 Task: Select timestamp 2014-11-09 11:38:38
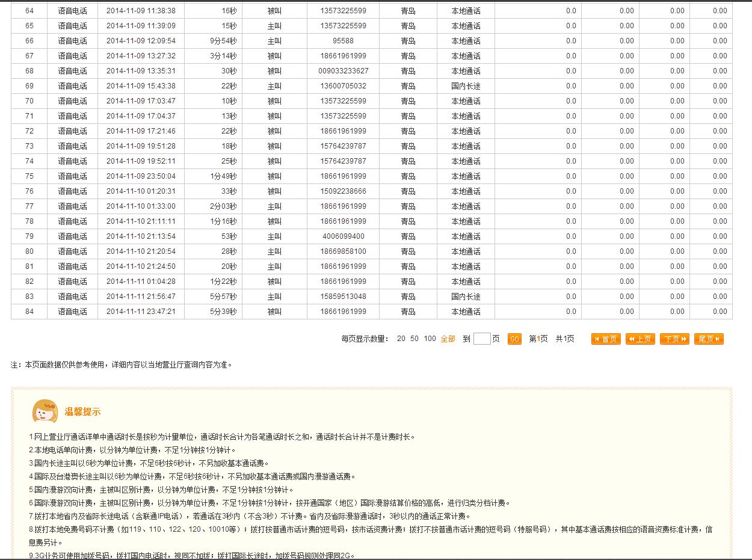141,11
